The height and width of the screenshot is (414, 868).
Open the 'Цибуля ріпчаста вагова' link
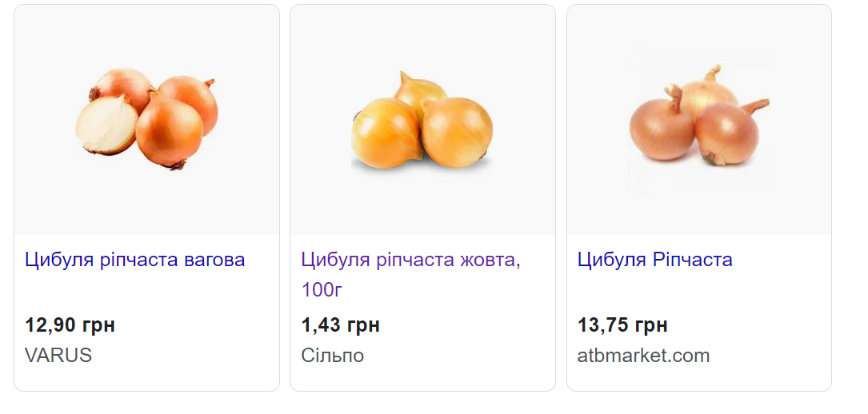click(134, 260)
